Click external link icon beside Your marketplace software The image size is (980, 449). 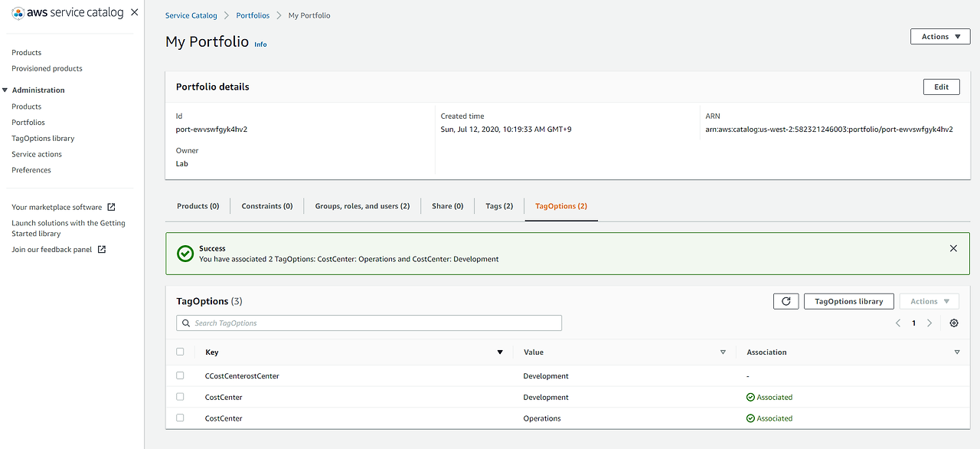[111, 207]
